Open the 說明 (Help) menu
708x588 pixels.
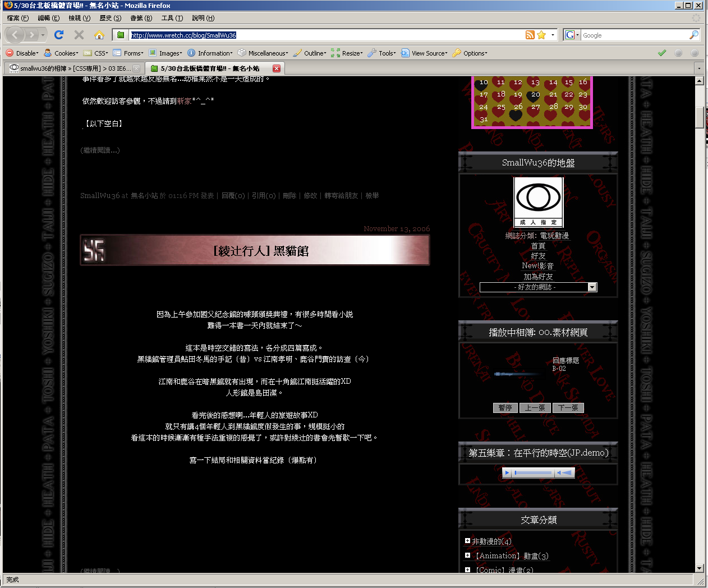click(203, 18)
